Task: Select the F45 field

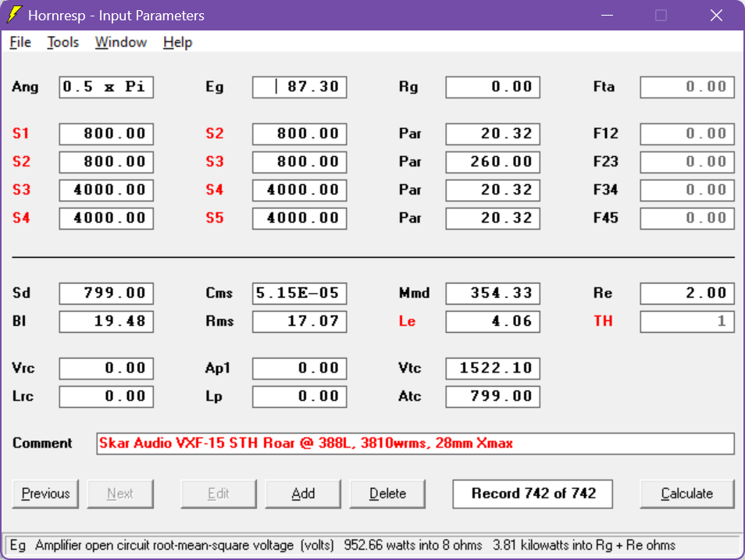Action: point(687,218)
